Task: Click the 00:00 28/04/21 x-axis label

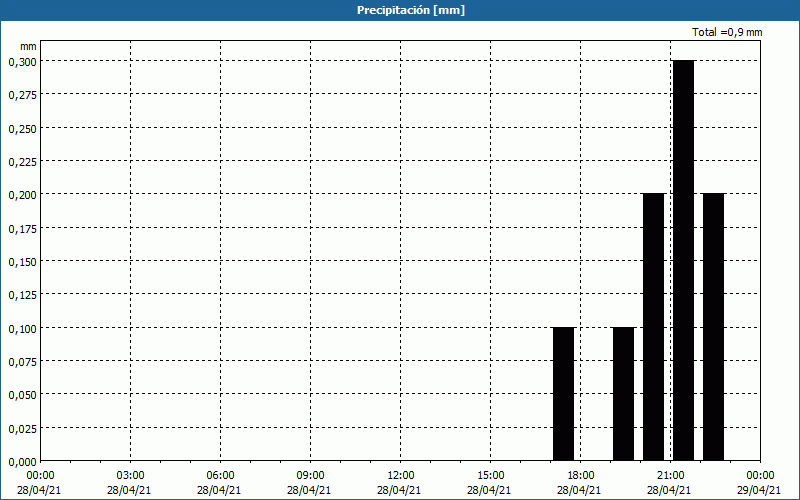Action: coord(39,483)
